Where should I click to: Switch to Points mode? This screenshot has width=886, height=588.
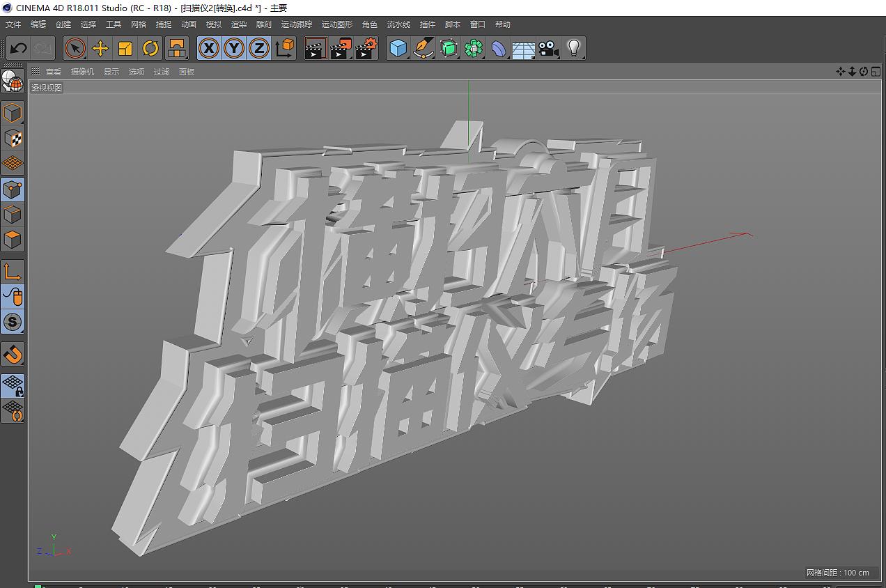13,189
